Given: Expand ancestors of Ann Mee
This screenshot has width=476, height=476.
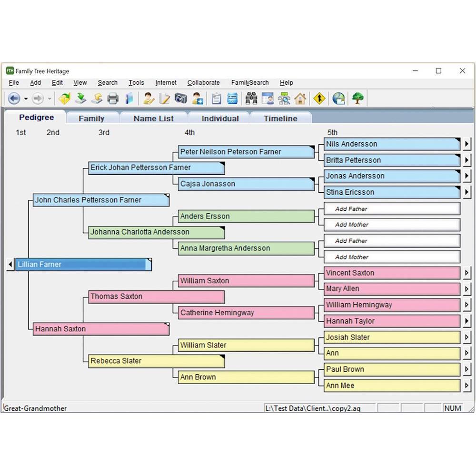Looking at the screenshot, I should pyautogui.click(x=467, y=386).
